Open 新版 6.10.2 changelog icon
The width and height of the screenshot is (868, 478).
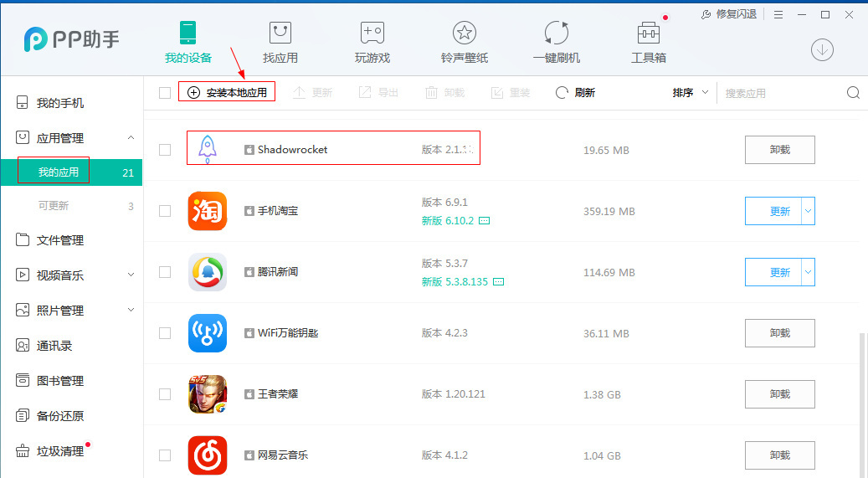[x=484, y=220]
